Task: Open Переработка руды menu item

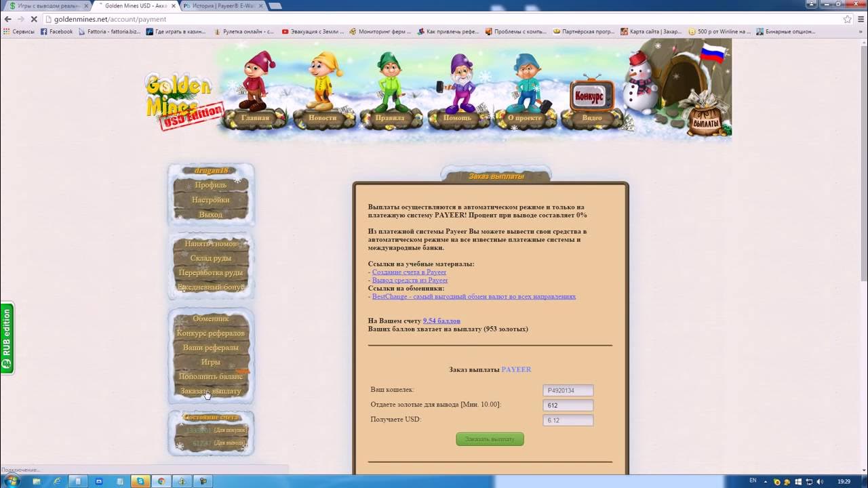Action: pyautogui.click(x=211, y=273)
